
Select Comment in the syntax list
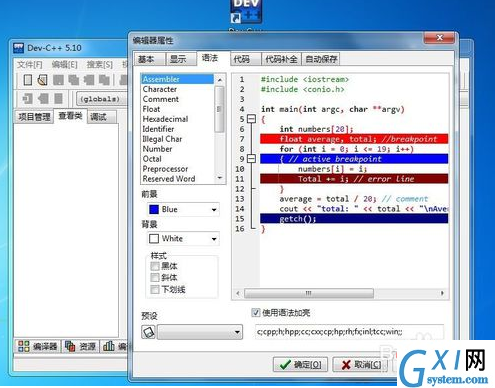point(177,99)
